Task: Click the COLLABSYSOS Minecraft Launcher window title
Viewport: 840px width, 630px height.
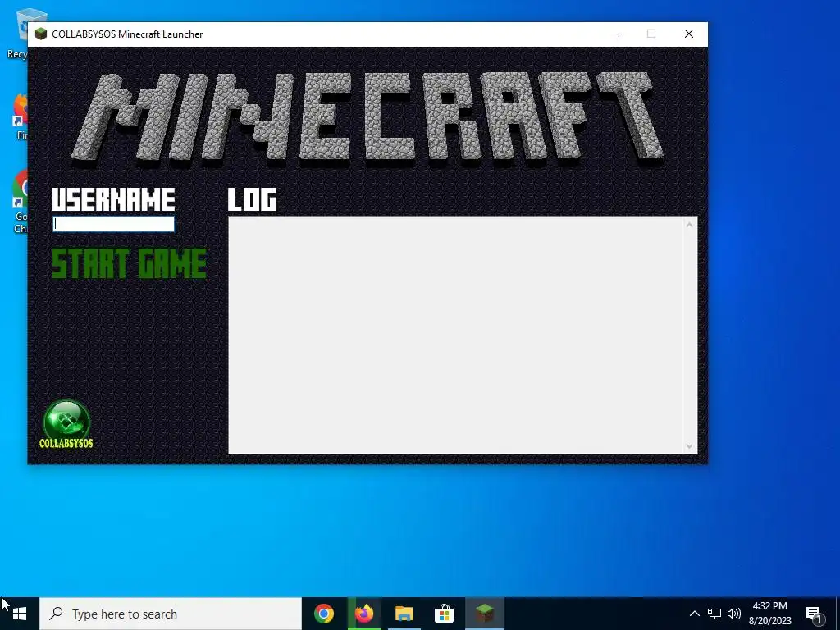Action: [127, 34]
